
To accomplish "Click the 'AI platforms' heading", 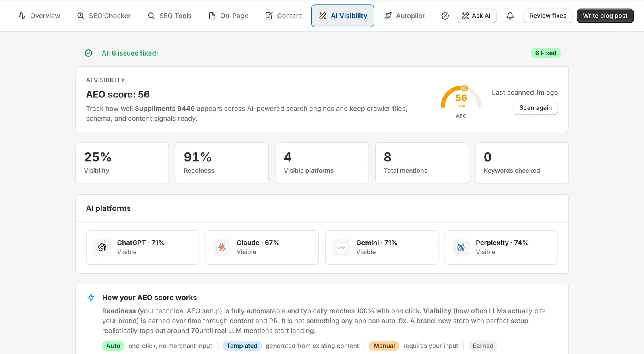I will coord(108,208).
